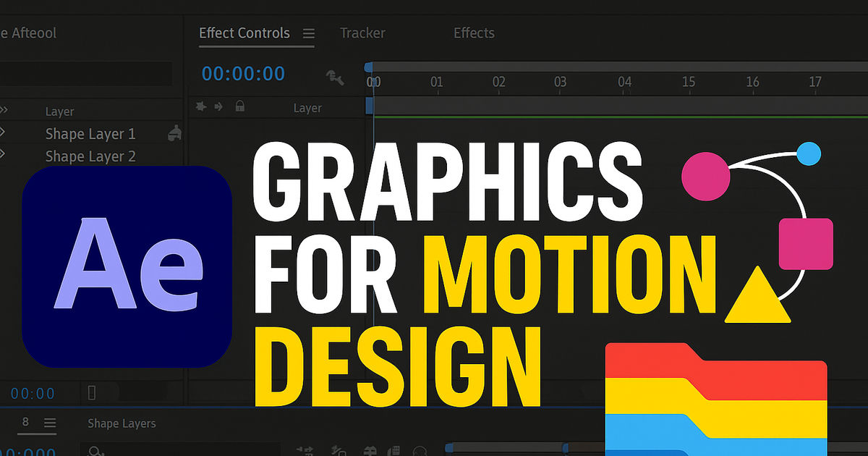Click the gray work area bar above ruler

(x=621, y=67)
